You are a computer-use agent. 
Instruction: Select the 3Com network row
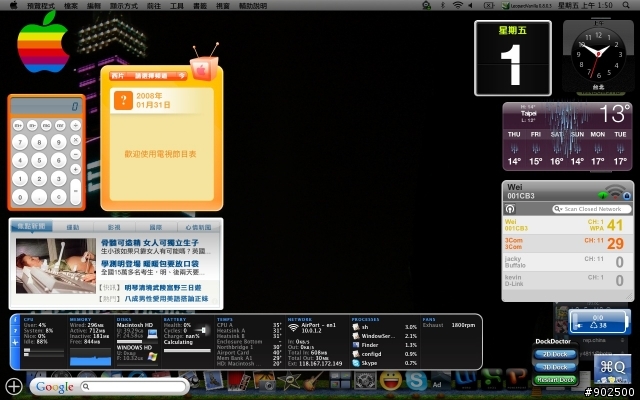coord(567,243)
